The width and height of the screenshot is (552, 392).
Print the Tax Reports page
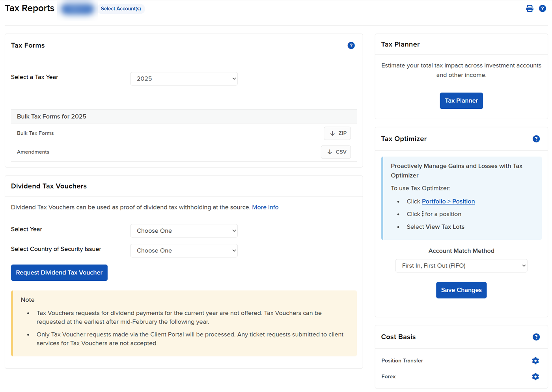pyautogui.click(x=530, y=8)
